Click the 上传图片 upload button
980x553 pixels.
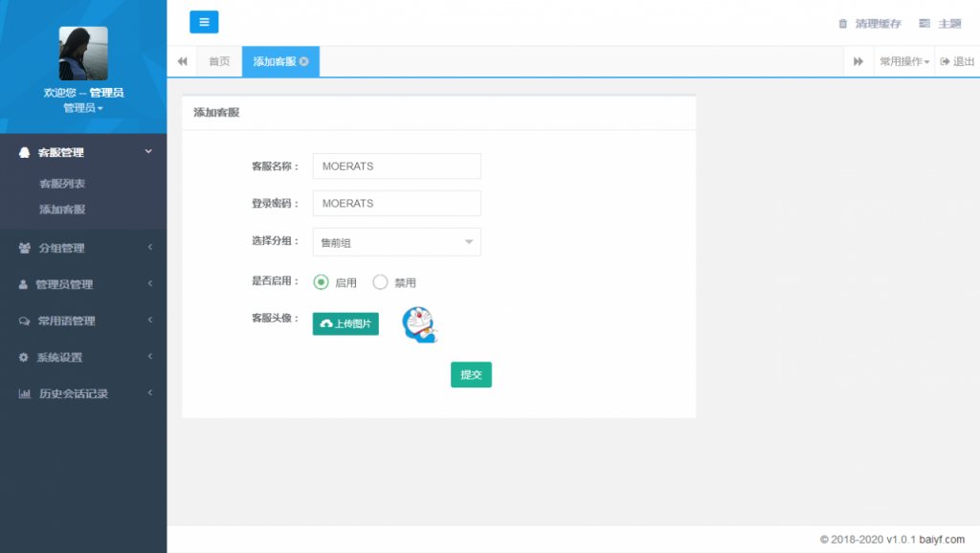point(345,324)
